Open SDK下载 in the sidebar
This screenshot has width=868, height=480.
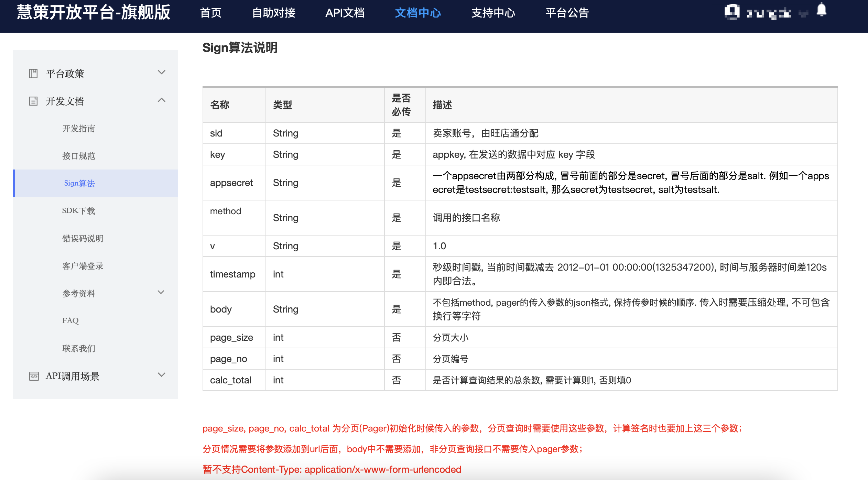[x=79, y=211]
